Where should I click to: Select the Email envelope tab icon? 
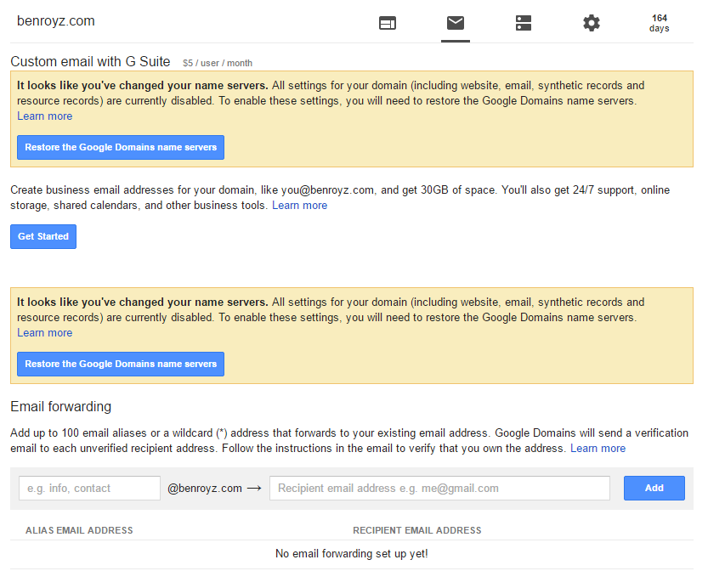pos(456,23)
